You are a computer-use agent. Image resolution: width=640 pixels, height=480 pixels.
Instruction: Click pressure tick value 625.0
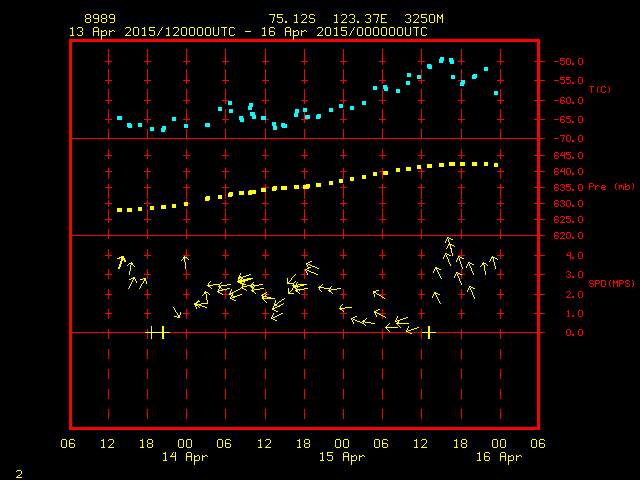[x=568, y=220]
